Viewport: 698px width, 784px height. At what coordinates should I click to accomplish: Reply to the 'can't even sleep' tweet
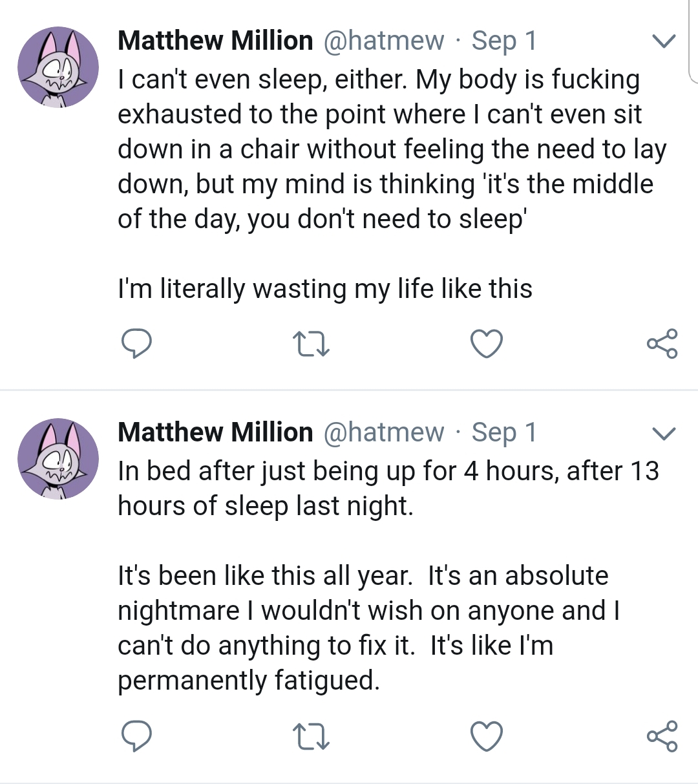136,343
